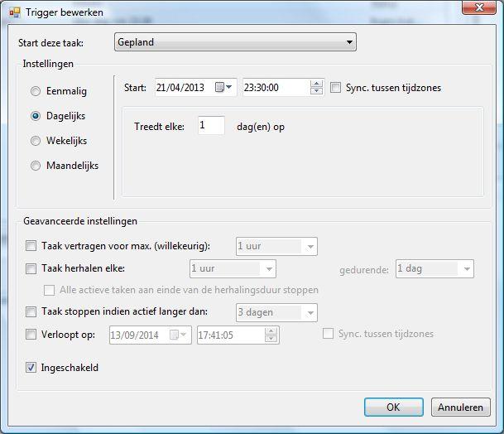The width and height of the screenshot is (504, 434).
Task: Uncheck the Ingeschakeld checkbox
Action: [x=31, y=368]
